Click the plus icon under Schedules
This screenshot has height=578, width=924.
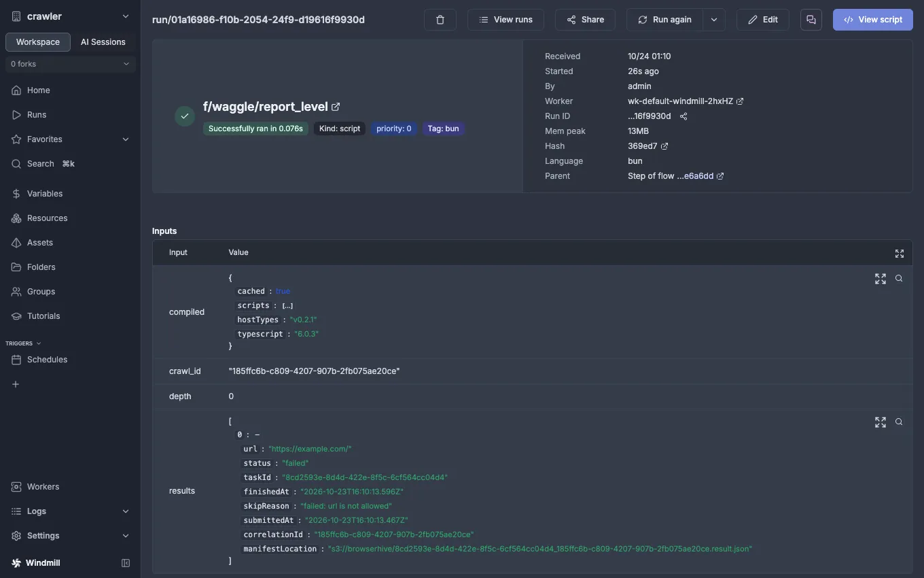click(x=16, y=384)
